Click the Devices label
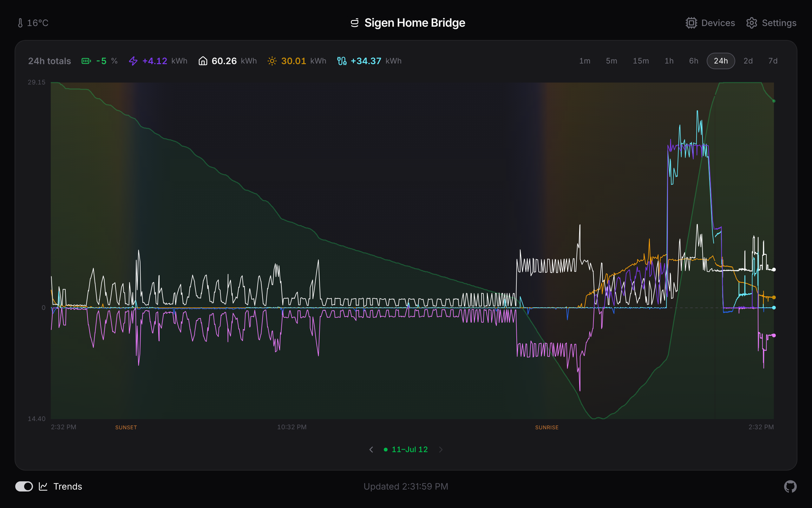This screenshot has height=508, width=812. click(x=718, y=23)
